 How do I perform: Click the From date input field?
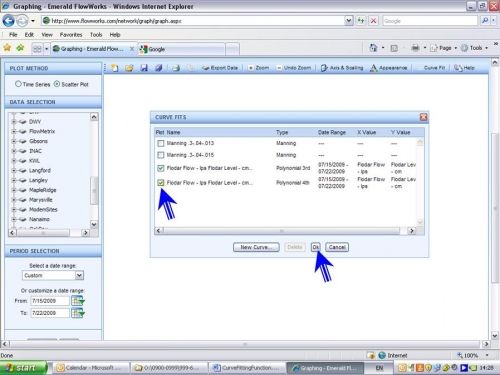click(50, 301)
